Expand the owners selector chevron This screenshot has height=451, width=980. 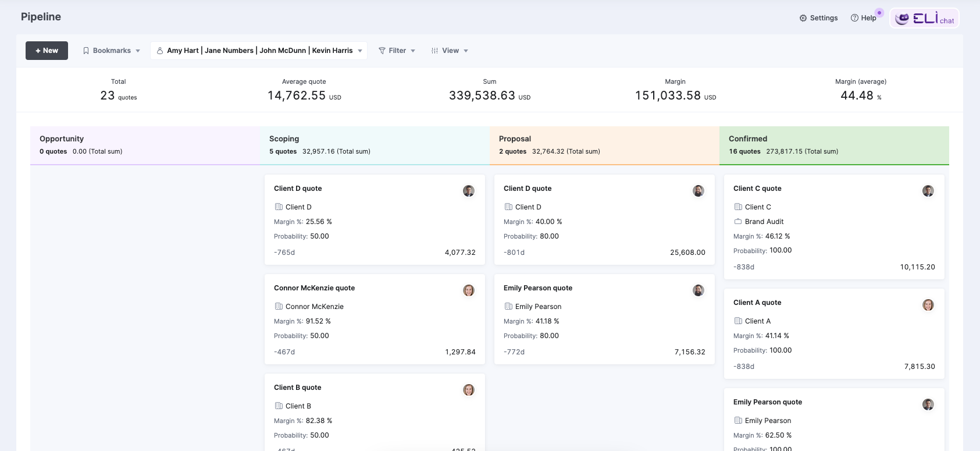coord(360,51)
